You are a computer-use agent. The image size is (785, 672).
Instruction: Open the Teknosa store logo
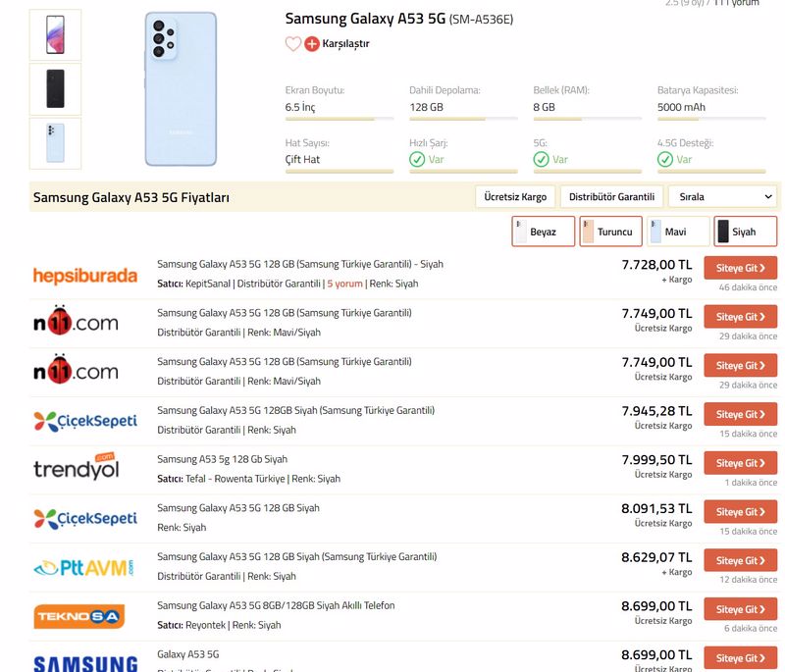79,616
